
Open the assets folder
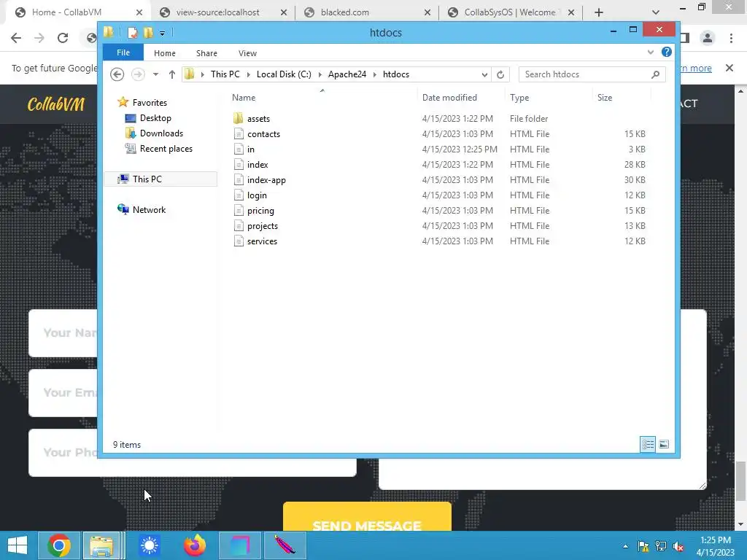point(258,119)
